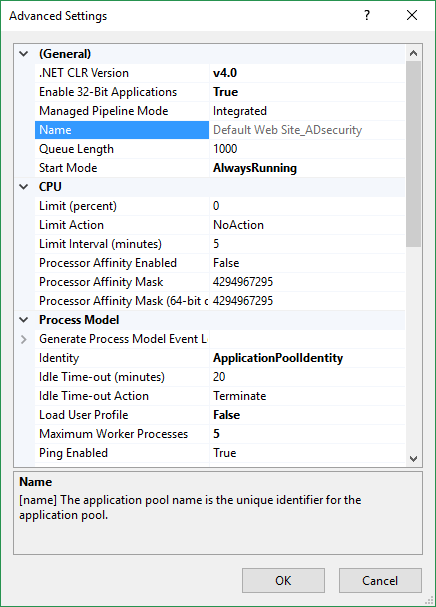436x607 pixels.
Task: Collapse the (General) section chevron
Action: click(24, 54)
